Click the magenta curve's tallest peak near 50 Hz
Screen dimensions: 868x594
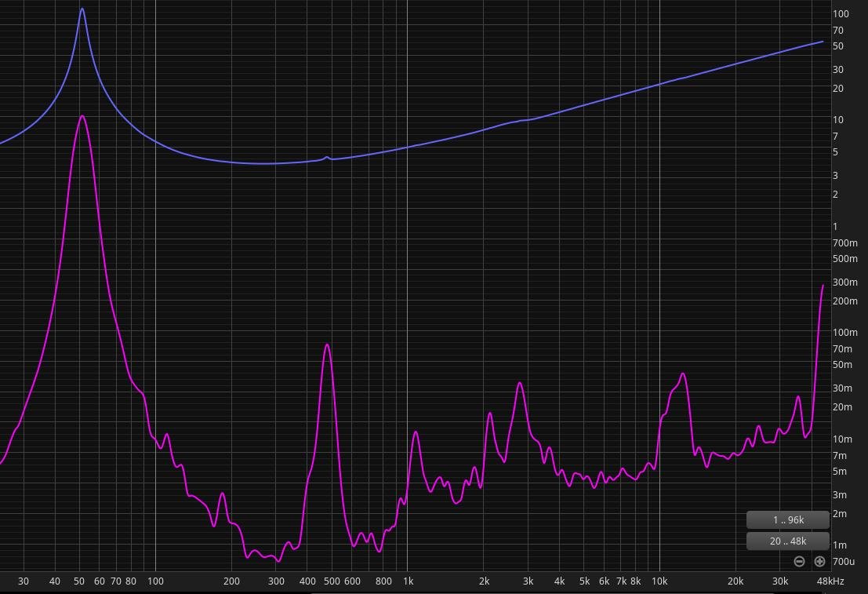pos(82,116)
